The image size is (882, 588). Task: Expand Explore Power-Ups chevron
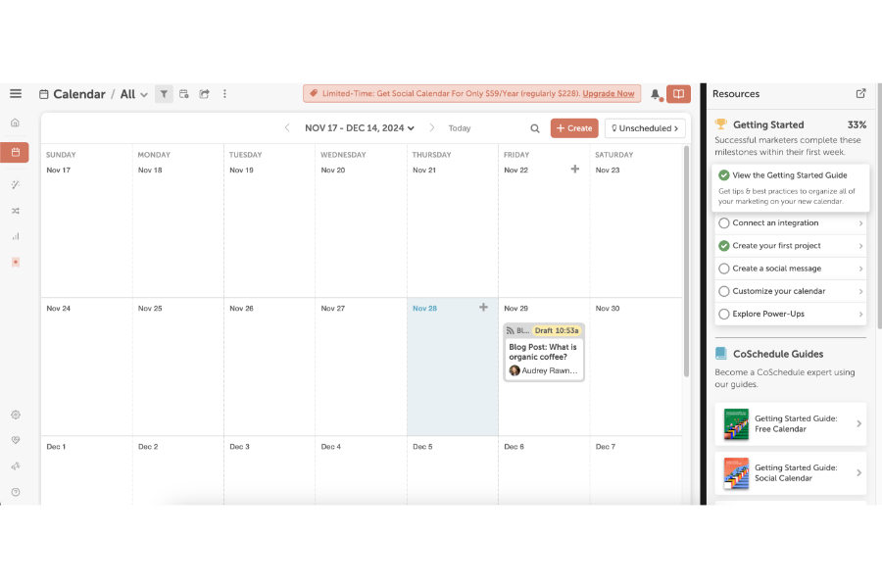coord(860,314)
